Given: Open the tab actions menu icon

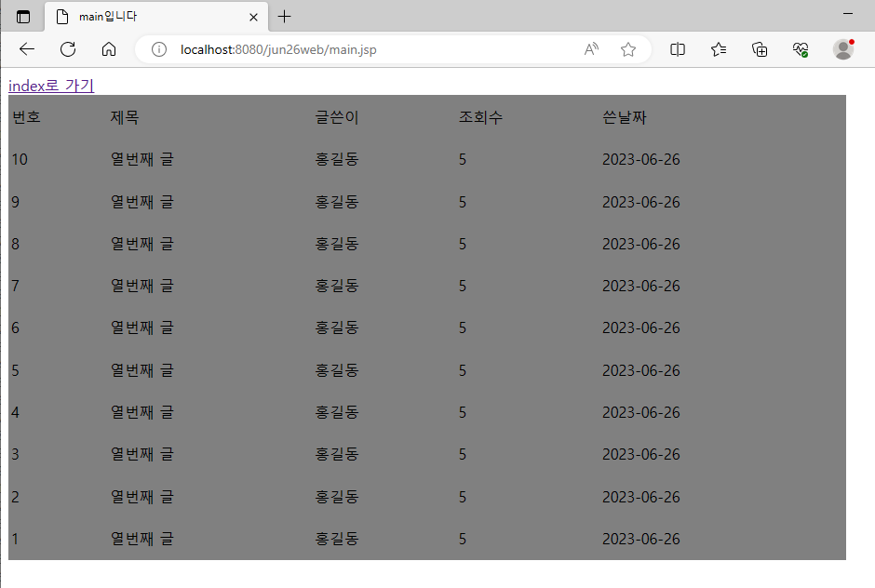Looking at the screenshot, I should pos(23,17).
